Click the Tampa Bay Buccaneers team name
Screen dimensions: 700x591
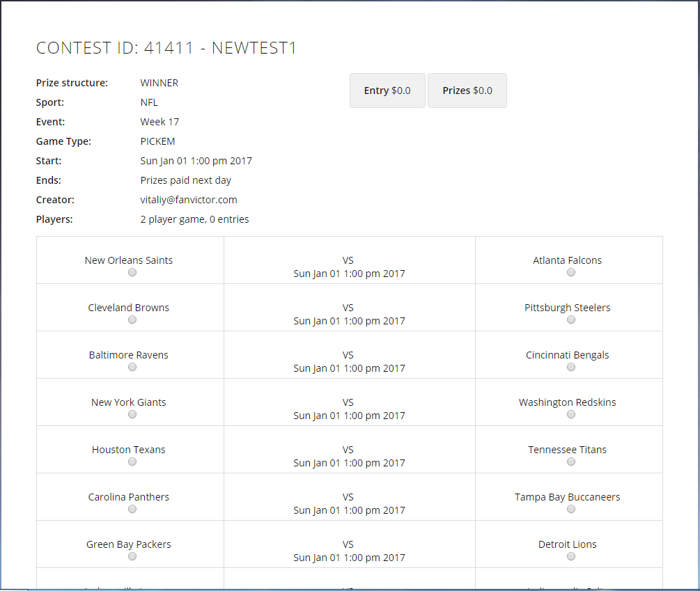coord(568,497)
